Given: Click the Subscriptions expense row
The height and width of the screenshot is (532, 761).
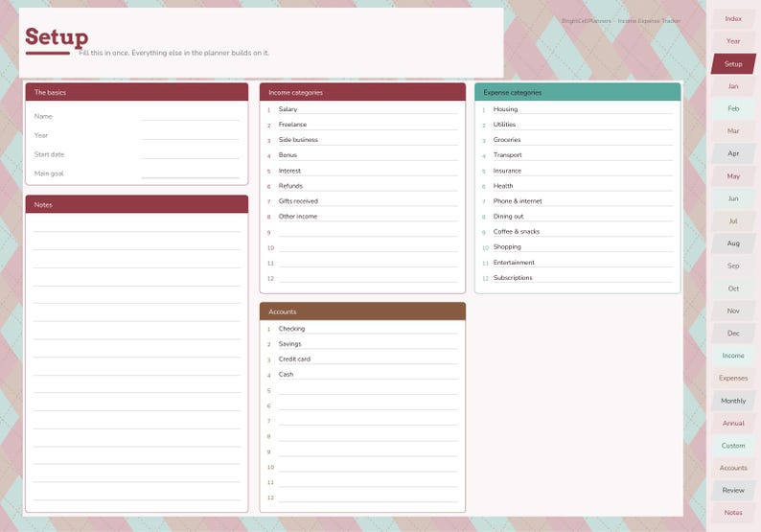Looking at the screenshot, I should pos(578,278).
